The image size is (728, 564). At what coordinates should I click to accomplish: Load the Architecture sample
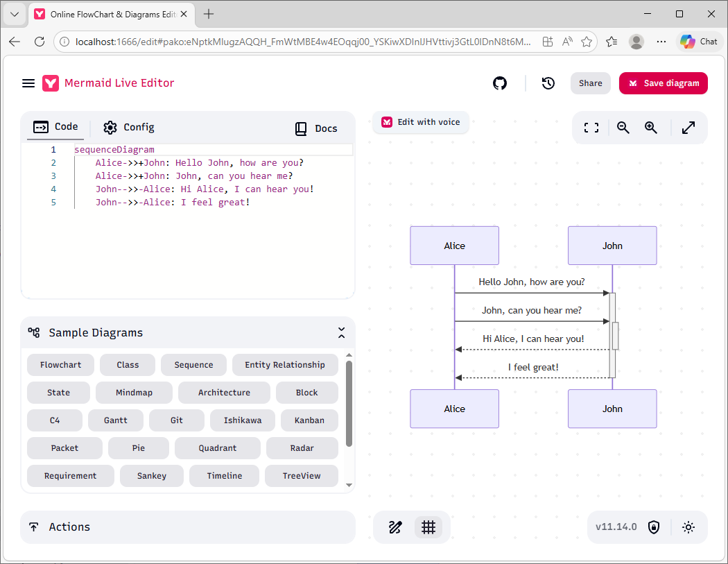[x=224, y=393]
